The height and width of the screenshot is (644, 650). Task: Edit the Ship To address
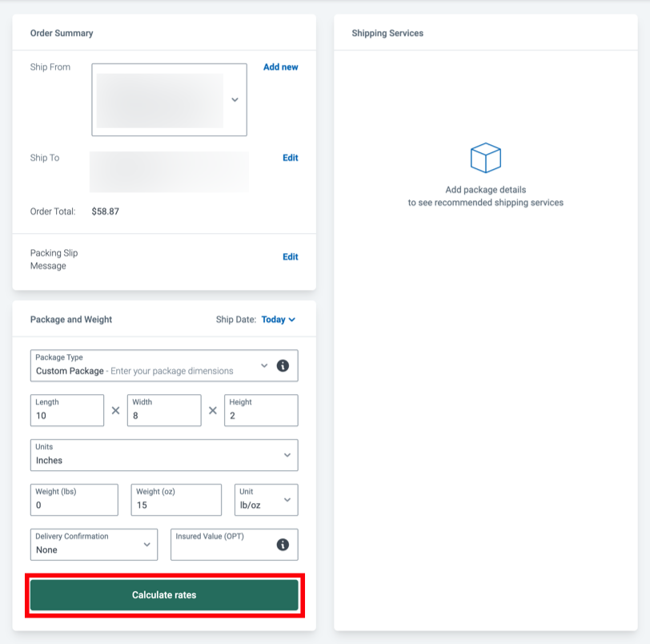(289, 158)
